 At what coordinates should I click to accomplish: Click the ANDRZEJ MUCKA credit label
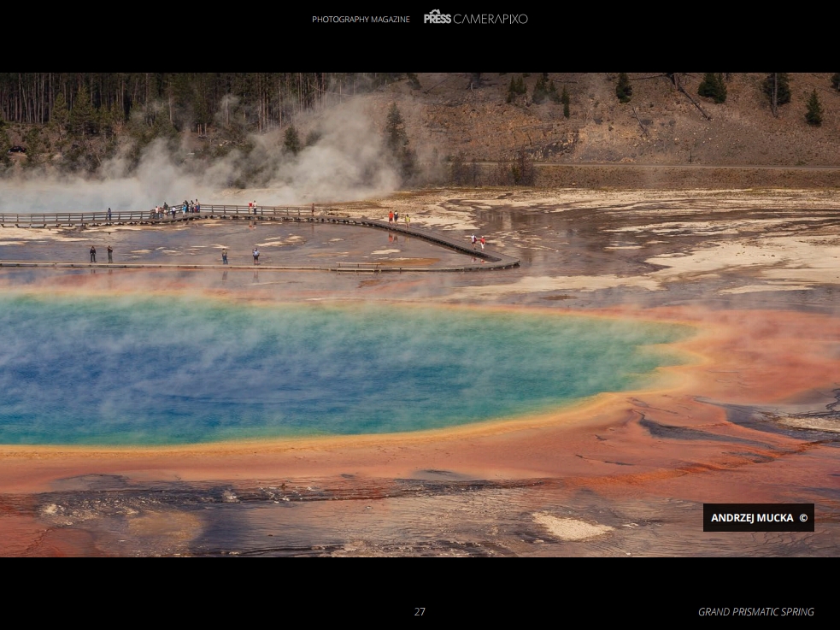(x=751, y=518)
